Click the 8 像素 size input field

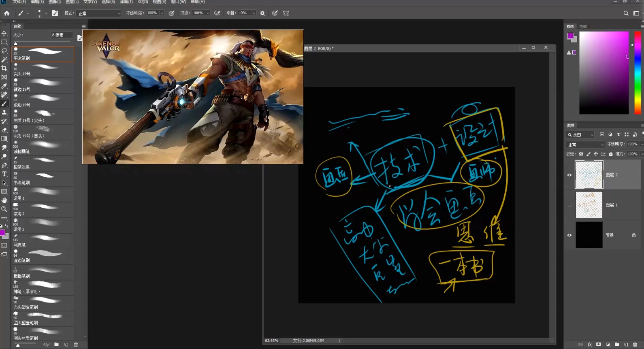click(62, 35)
